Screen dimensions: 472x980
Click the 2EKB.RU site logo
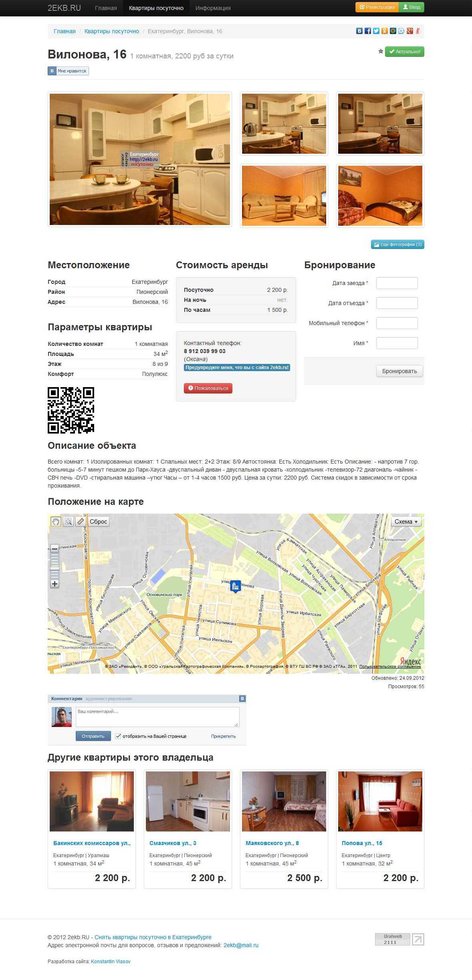pos(64,8)
